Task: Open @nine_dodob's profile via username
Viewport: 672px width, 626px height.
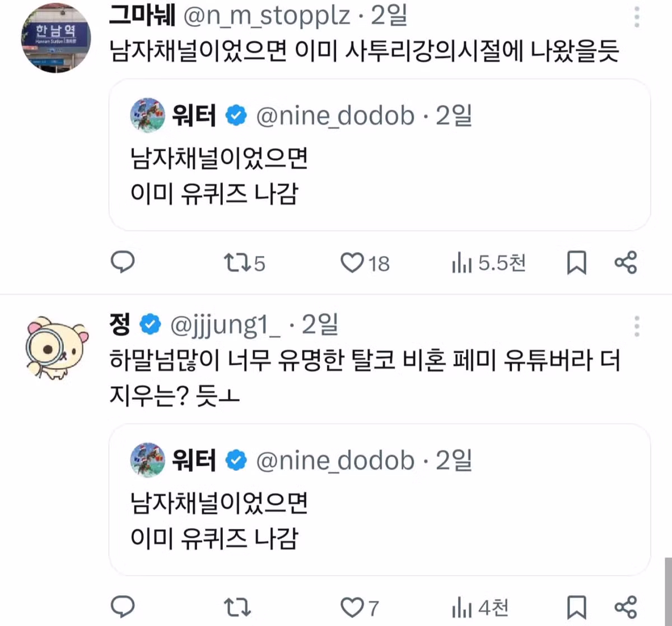Action: tap(336, 116)
